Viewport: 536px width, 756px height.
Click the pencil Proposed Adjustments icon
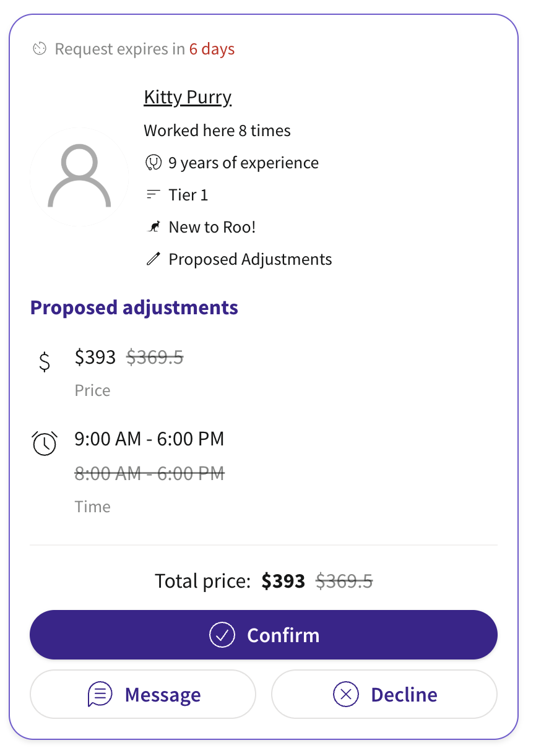tap(153, 259)
